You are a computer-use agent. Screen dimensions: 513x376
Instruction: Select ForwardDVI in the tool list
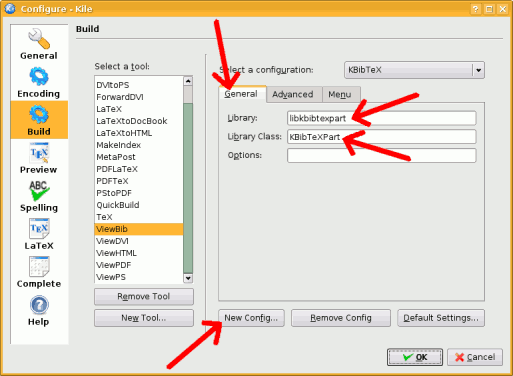coord(139,97)
